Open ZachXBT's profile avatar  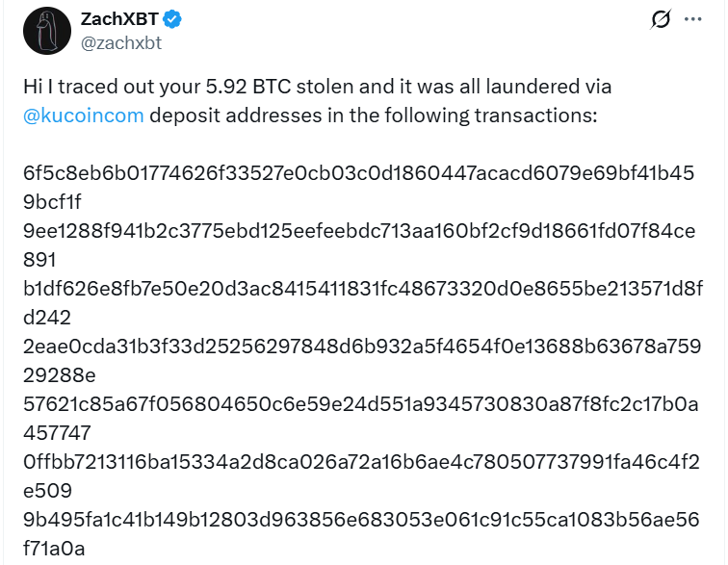tap(46, 31)
